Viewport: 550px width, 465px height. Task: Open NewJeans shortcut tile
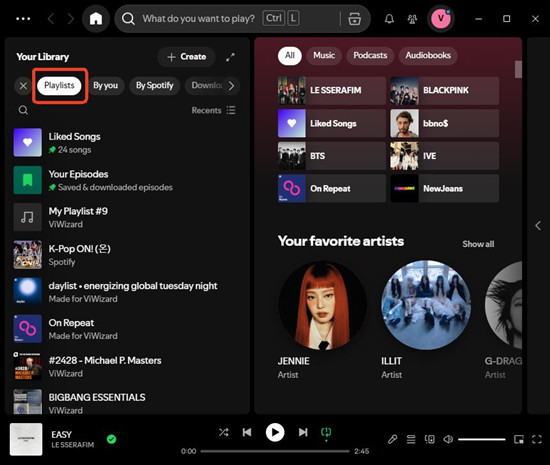pos(445,189)
